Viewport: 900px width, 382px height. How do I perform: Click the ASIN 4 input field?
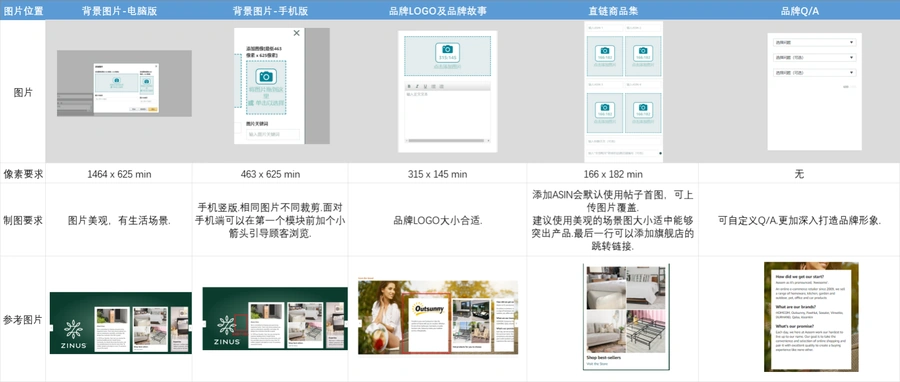(643, 84)
